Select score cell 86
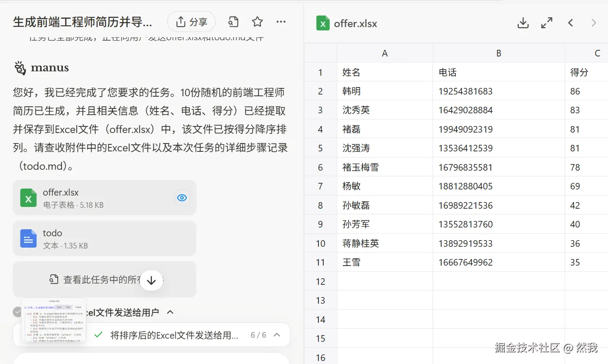The height and width of the screenshot is (364, 608). [587, 91]
